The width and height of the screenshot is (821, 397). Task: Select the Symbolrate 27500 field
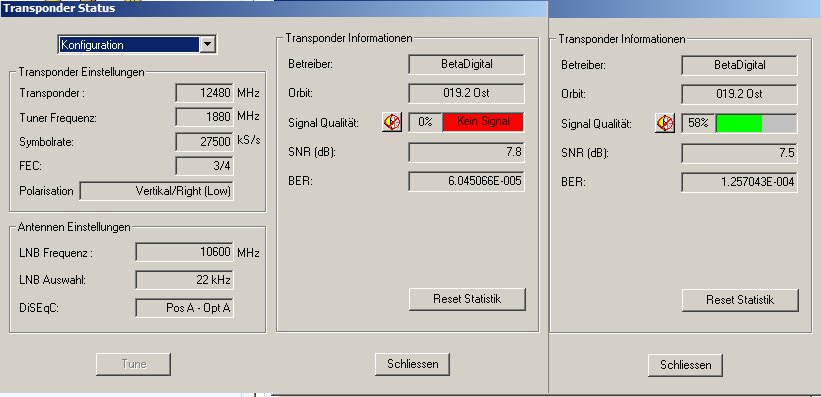tap(204, 142)
